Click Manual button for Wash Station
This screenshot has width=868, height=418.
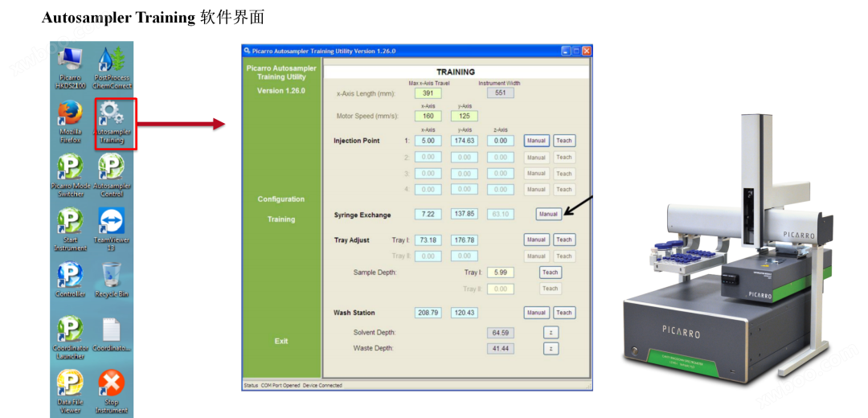pyautogui.click(x=536, y=313)
